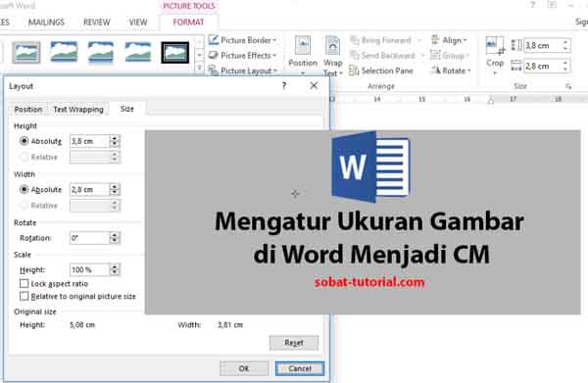Viewport: 588px width, 383px height.
Task: Click the ribbon shape width field
Action: (543, 67)
